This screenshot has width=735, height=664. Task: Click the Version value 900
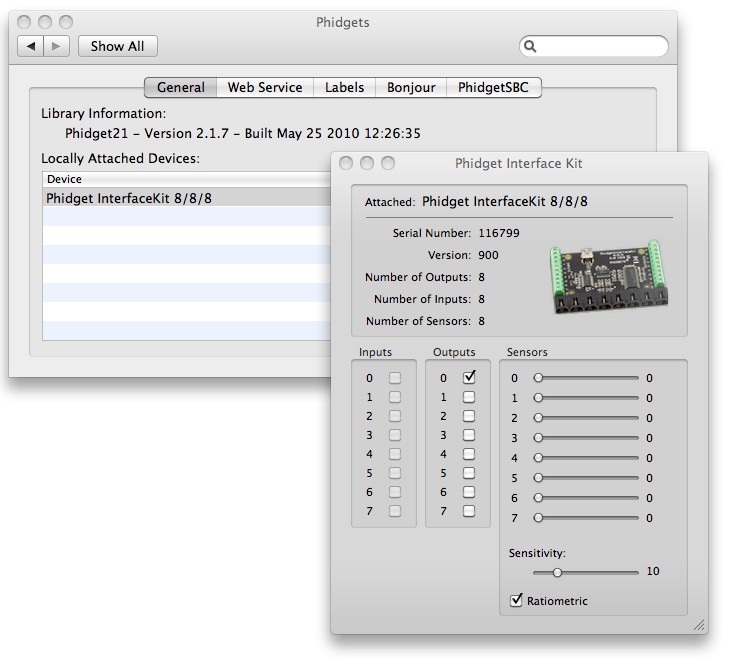[488, 255]
